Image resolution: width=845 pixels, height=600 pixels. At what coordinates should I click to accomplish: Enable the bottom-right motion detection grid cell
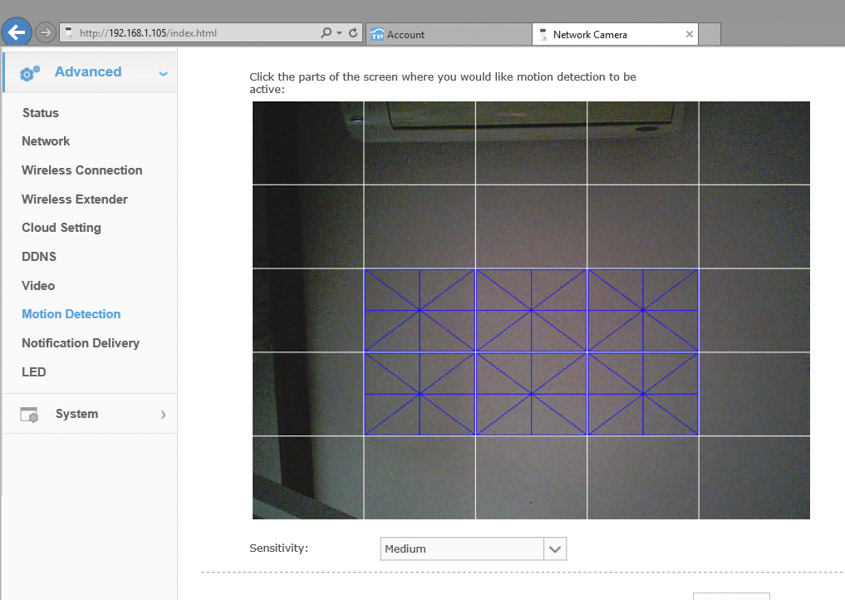pyautogui.click(x=754, y=478)
